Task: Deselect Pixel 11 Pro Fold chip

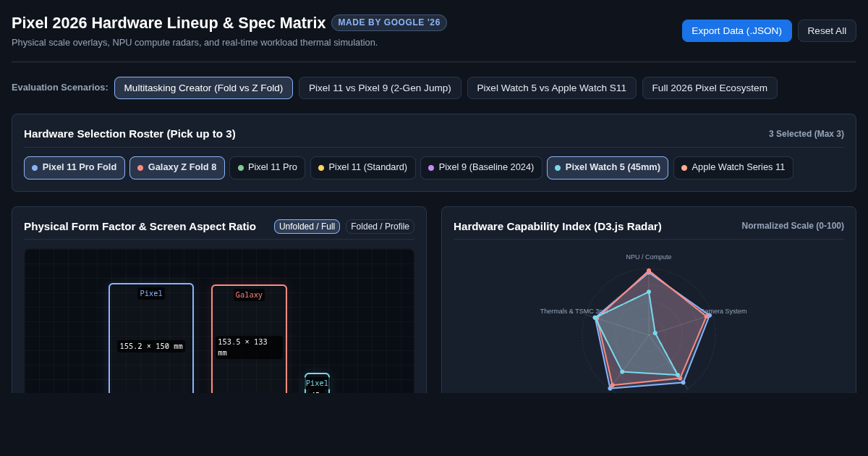Action: point(75,168)
